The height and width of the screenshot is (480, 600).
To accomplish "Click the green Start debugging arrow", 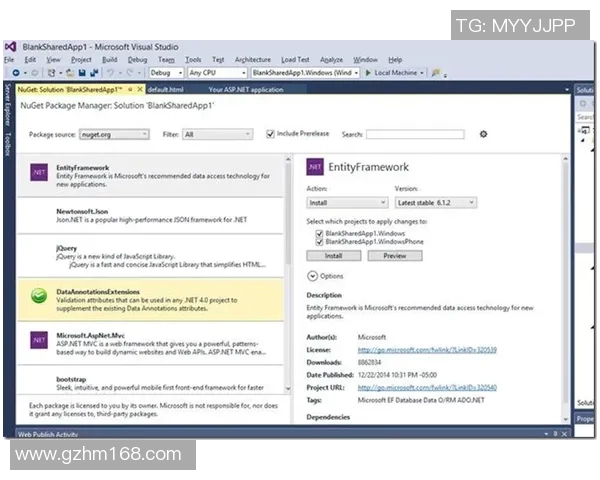I will (368, 73).
